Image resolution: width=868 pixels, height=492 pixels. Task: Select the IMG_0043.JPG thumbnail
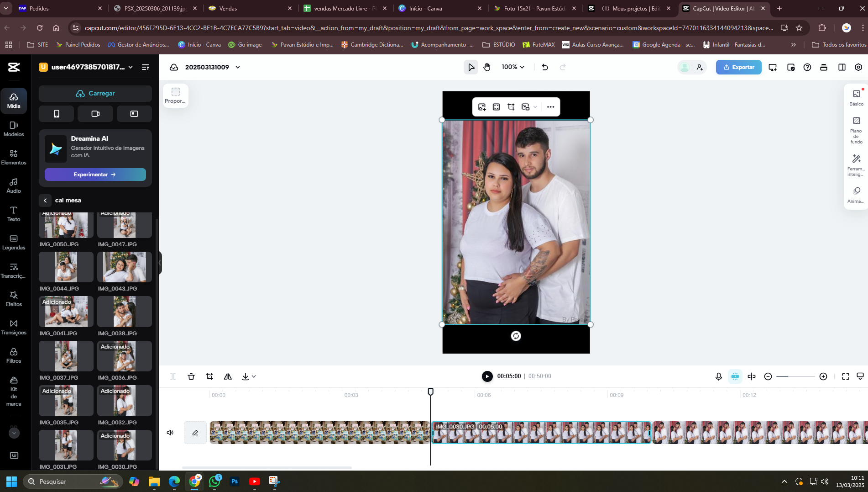coord(124,267)
